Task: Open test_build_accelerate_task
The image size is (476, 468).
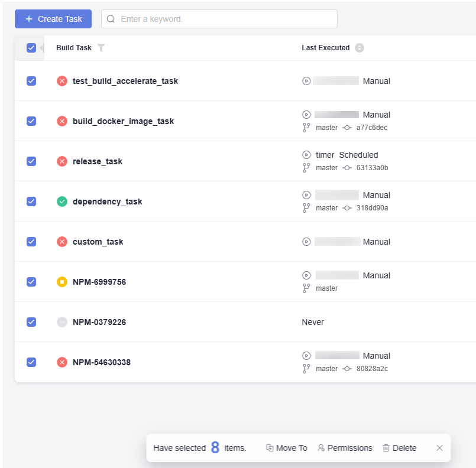Action: (125, 81)
